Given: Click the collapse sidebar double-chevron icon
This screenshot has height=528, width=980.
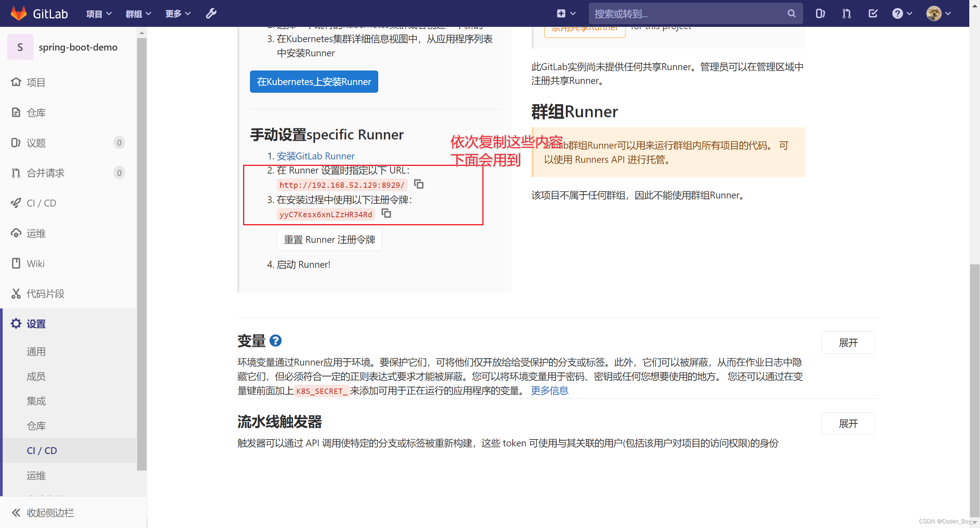Looking at the screenshot, I should [16, 513].
